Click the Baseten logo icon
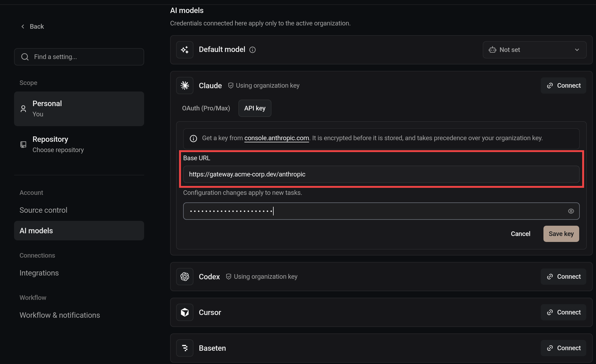596x364 pixels. click(185, 348)
